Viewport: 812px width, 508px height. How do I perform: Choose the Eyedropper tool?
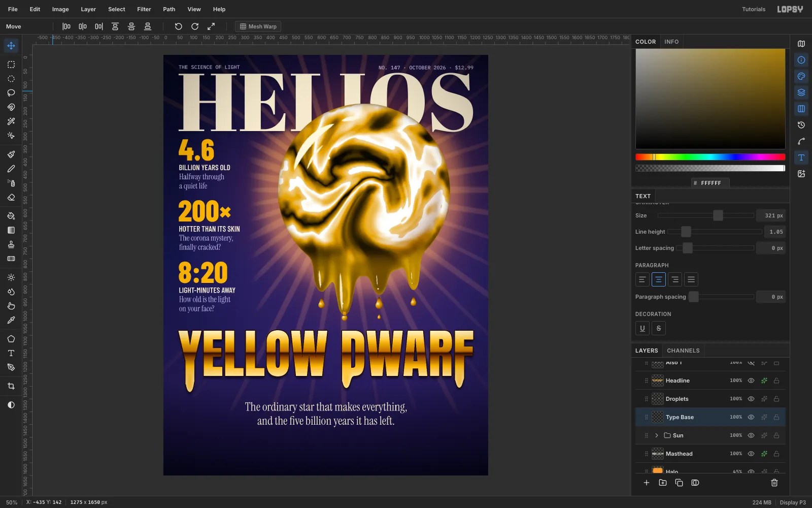pyautogui.click(x=11, y=320)
